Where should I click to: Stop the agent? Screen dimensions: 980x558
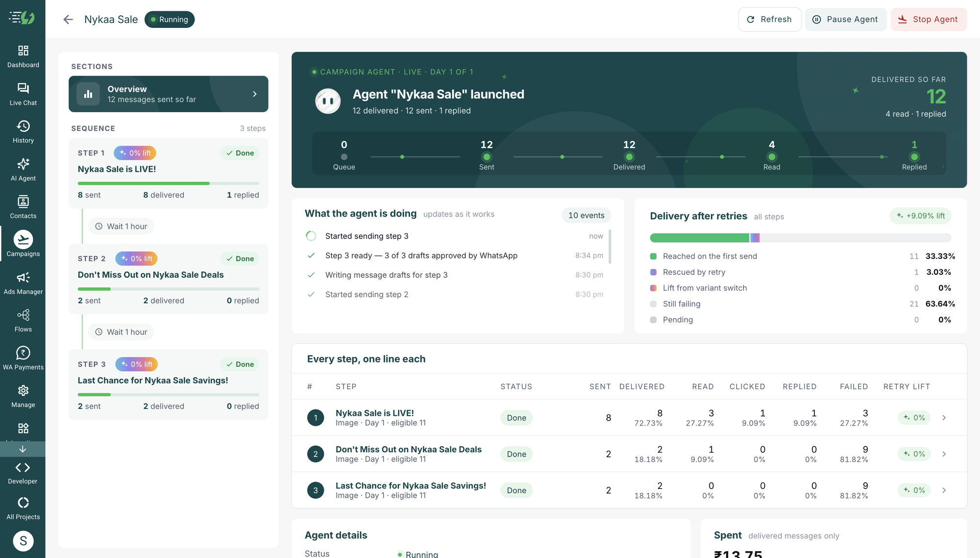(928, 20)
